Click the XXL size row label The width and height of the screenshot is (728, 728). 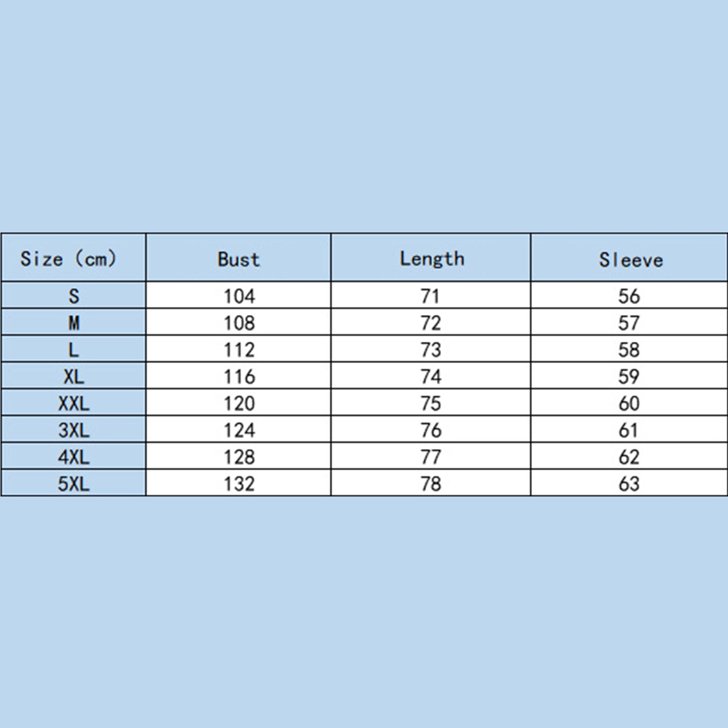74,403
